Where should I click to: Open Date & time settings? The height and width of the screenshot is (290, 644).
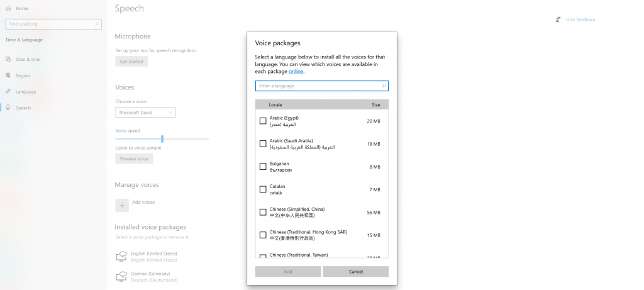[x=28, y=60]
